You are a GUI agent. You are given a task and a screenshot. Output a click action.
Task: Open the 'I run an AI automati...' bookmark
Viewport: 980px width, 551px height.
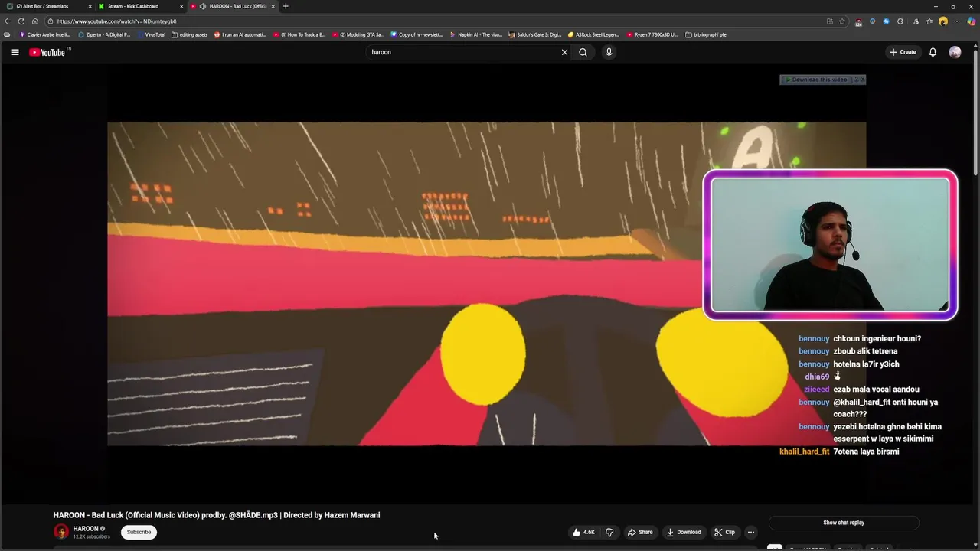[240, 34]
